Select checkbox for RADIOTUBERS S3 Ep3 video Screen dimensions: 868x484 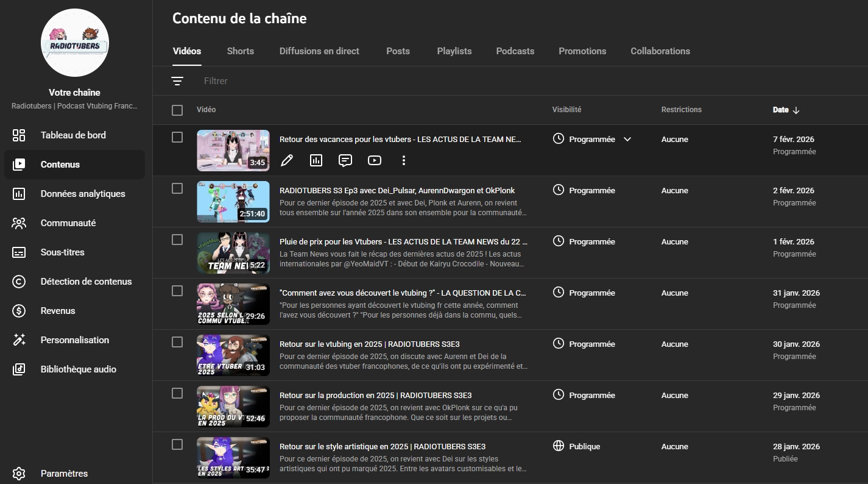(177, 188)
